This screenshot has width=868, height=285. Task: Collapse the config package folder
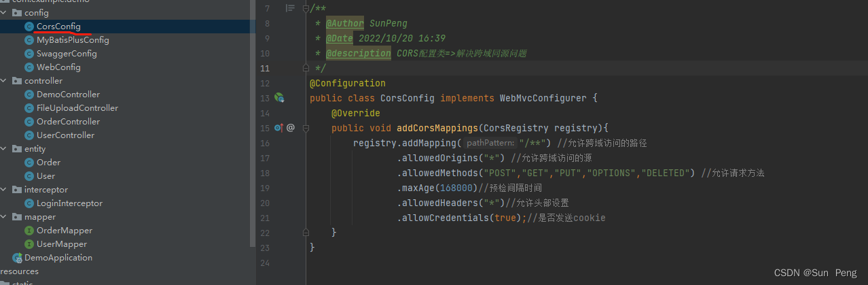[5, 13]
